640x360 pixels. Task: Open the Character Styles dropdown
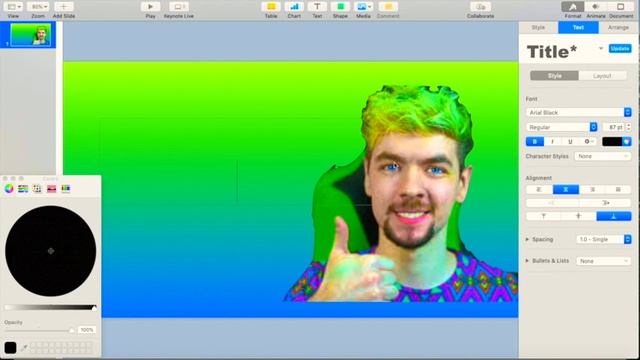point(602,156)
